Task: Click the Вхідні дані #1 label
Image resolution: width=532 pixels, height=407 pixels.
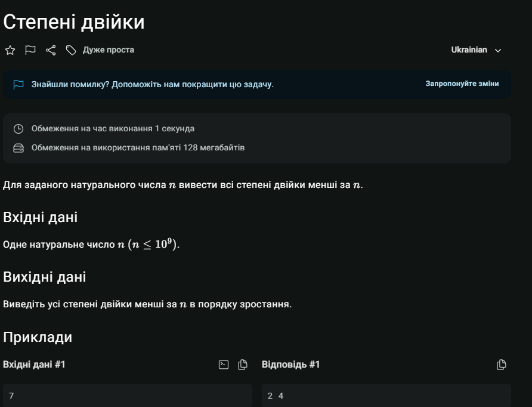Action: [34, 365]
